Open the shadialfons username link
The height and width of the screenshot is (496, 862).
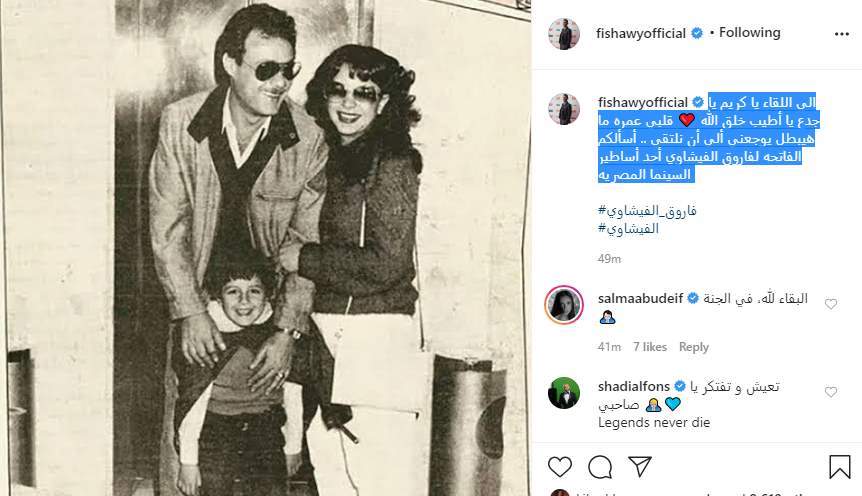point(634,387)
